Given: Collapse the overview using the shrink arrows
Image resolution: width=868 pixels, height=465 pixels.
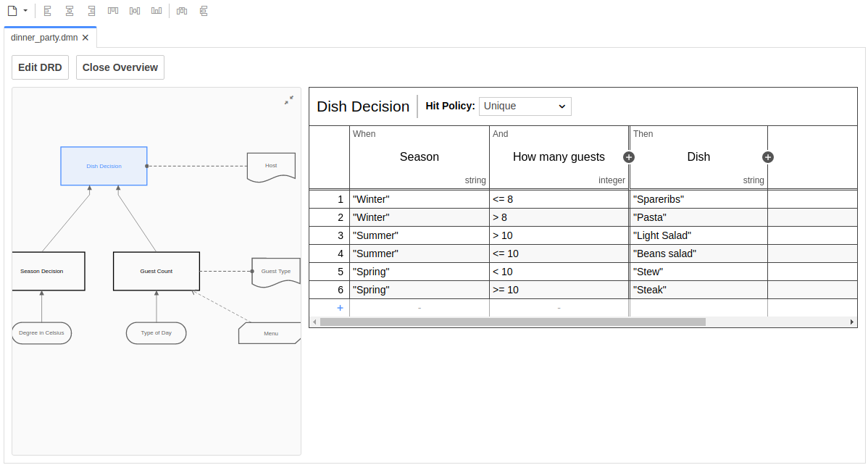Looking at the screenshot, I should coord(289,100).
